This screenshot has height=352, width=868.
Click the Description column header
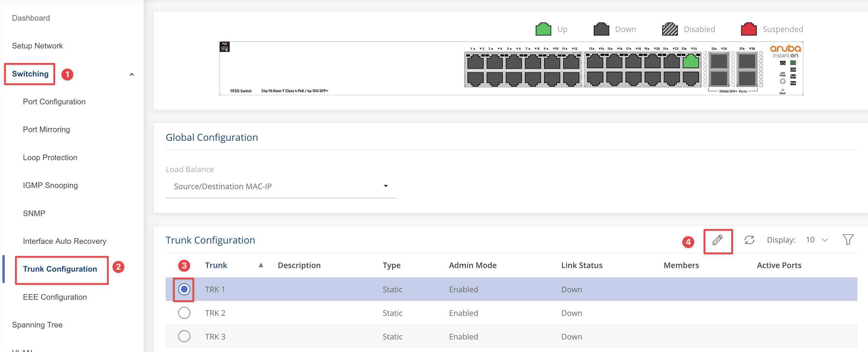pos(299,265)
